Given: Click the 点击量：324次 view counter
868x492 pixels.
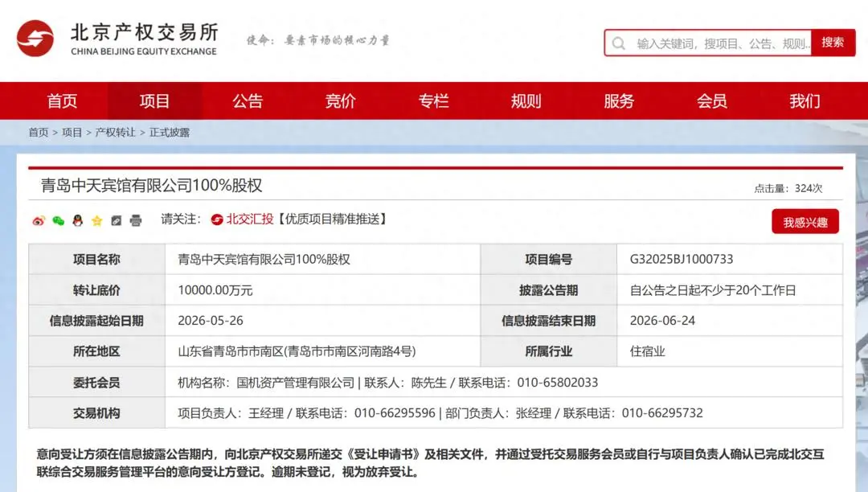Looking at the screenshot, I should click(x=788, y=188).
